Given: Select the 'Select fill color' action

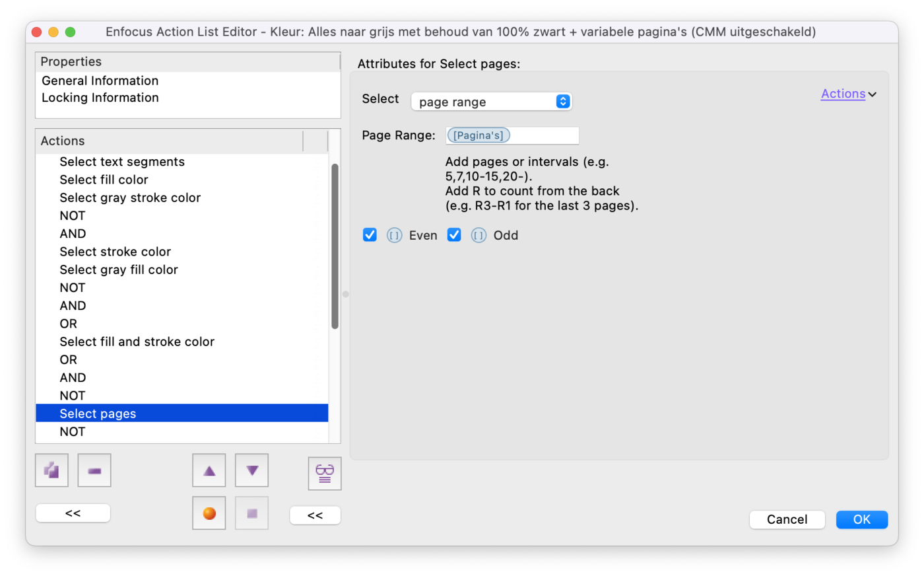Looking at the screenshot, I should 182,180.
